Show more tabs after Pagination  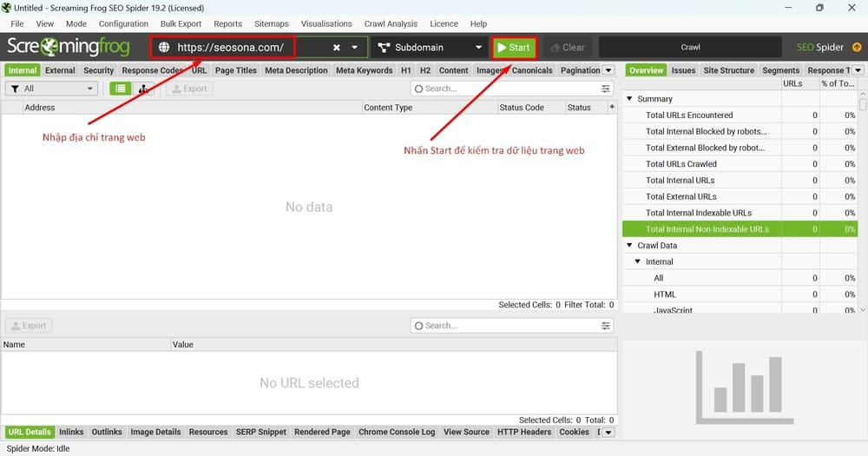[608, 70]
